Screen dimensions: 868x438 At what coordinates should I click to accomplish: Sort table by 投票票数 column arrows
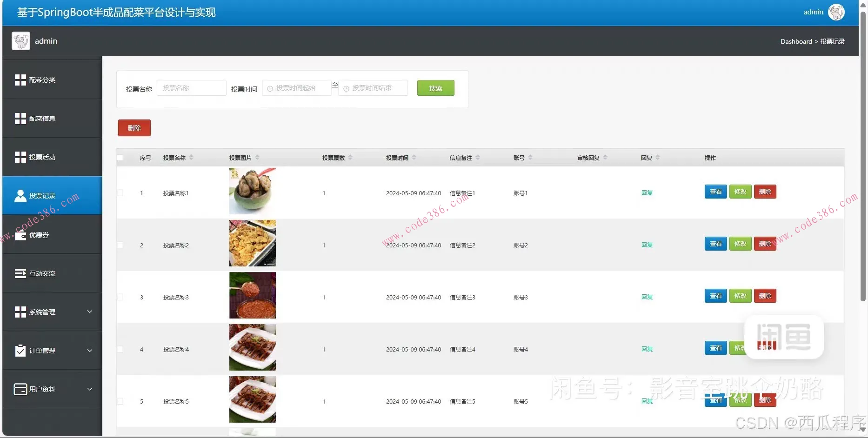click(x=351, y=157)
